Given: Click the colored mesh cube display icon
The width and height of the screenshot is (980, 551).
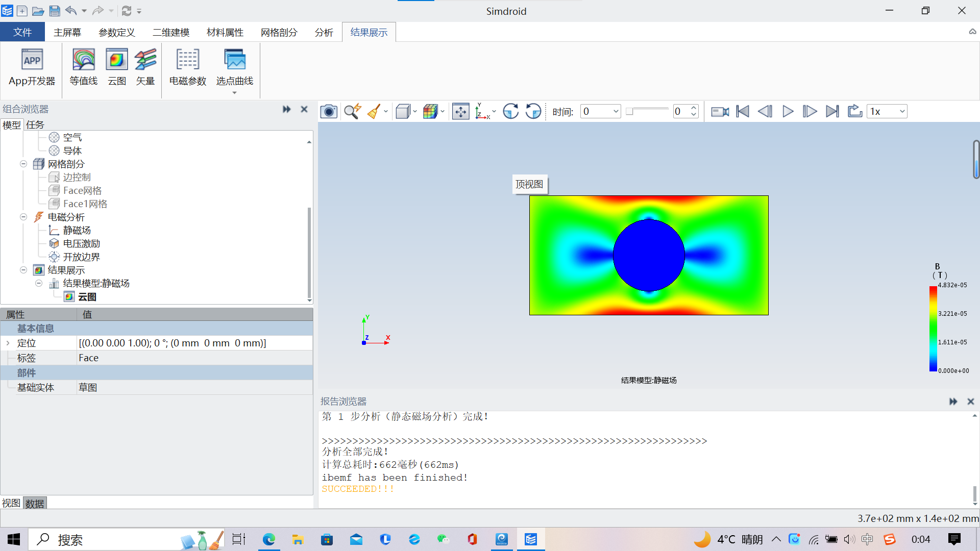Looking at the screenshot, I should (x=430, y=111).
